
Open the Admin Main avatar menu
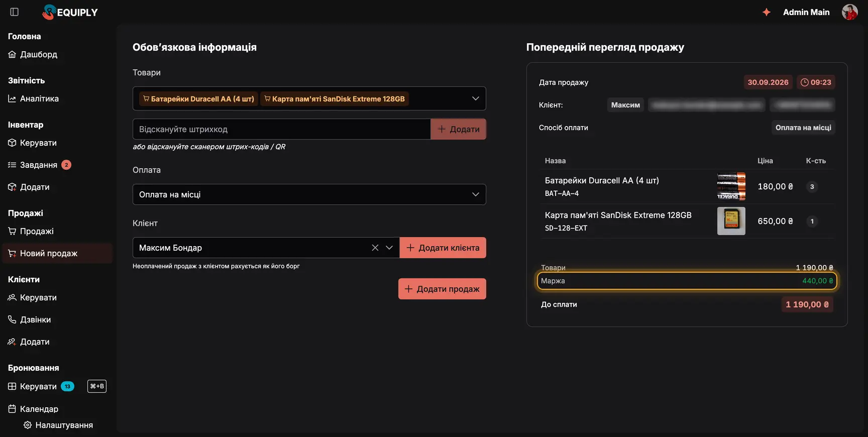pyautogui.click(x=849, y=12)
